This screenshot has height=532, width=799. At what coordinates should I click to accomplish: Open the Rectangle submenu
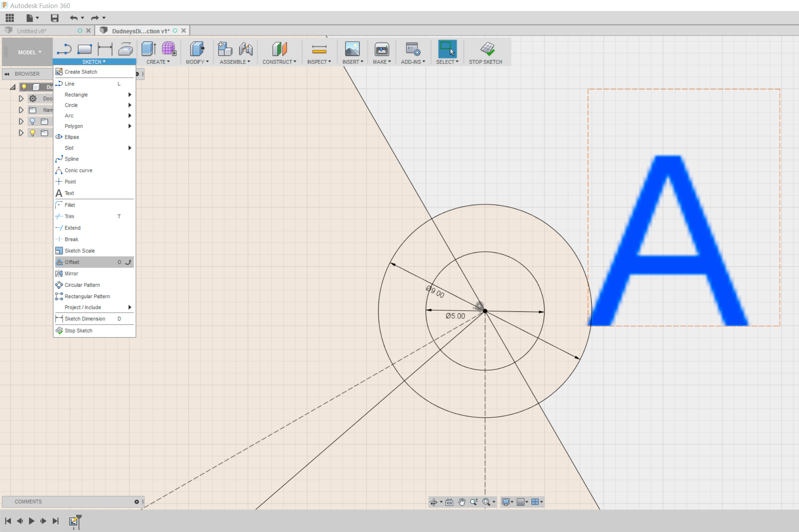click(x=94, y=94)
